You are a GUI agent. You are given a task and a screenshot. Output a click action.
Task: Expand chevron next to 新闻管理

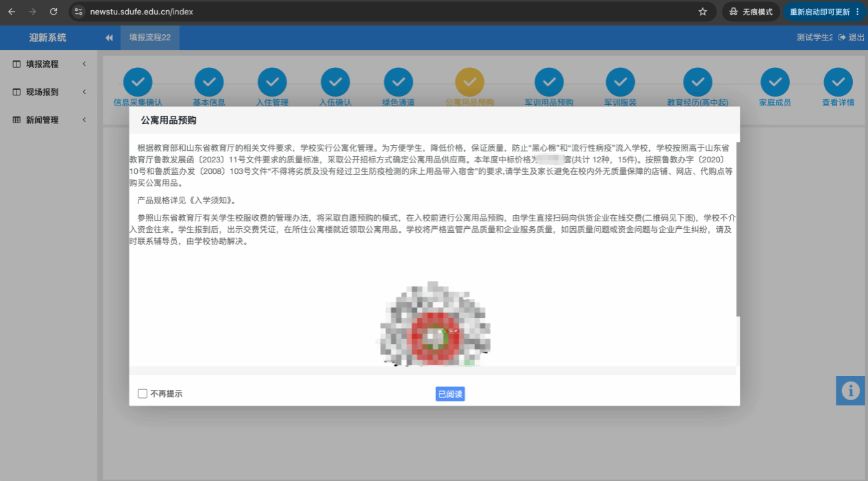click(x=84, y=120)
